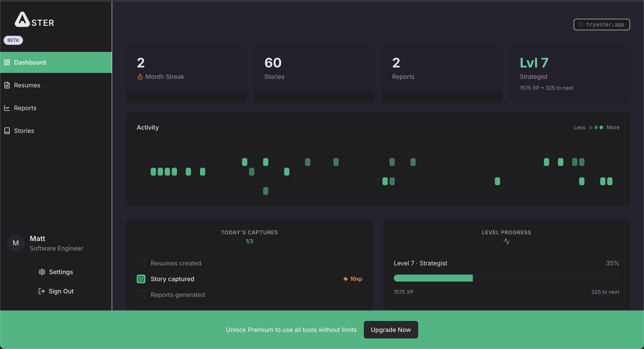Image resolution: width=644 pixels, height=349 pixels.
Task: Click the flame Month Streak icon
Action: [x=140, y=77]
